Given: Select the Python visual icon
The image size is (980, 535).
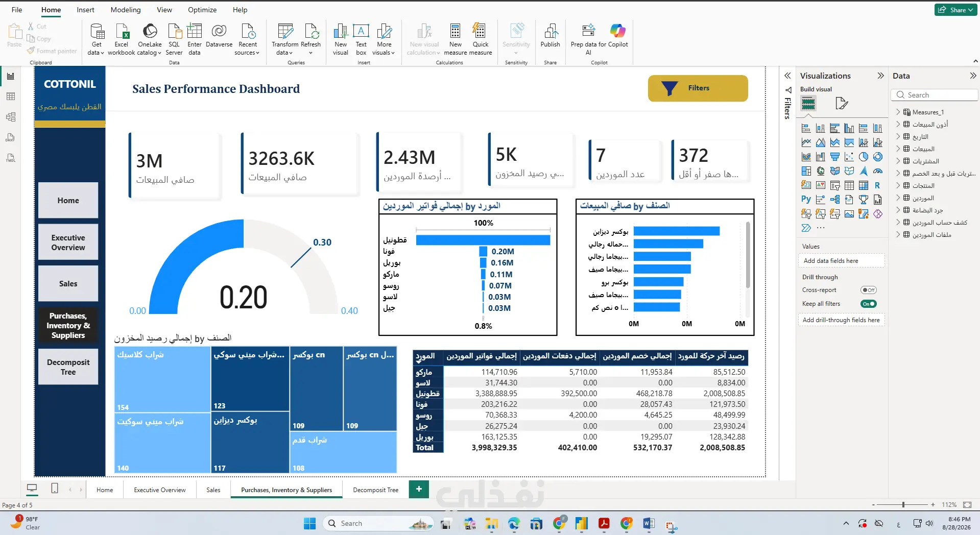Looking at the screenshot, I should [806, 200].
